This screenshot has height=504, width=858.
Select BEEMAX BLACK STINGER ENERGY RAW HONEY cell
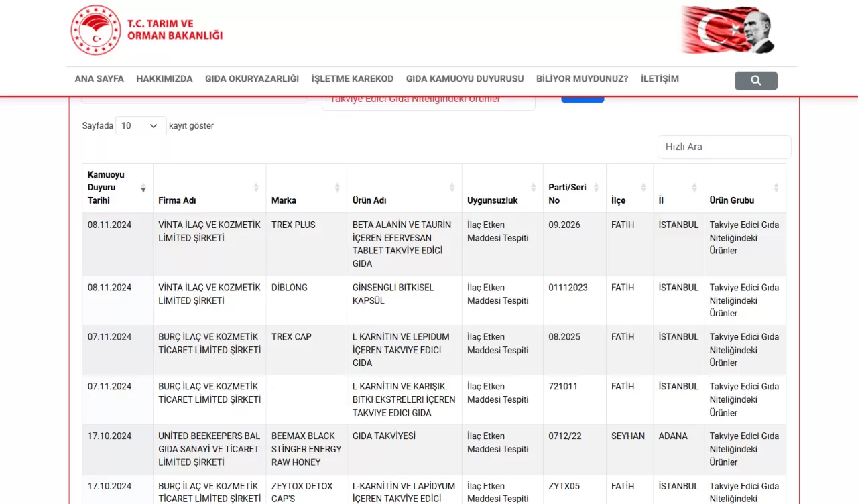tap(306, 449)
